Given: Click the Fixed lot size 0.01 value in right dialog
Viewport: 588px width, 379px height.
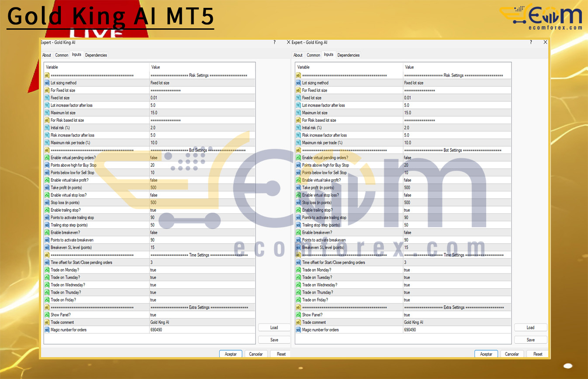Looking at the screenshot, I should click(x=408, y=98).
